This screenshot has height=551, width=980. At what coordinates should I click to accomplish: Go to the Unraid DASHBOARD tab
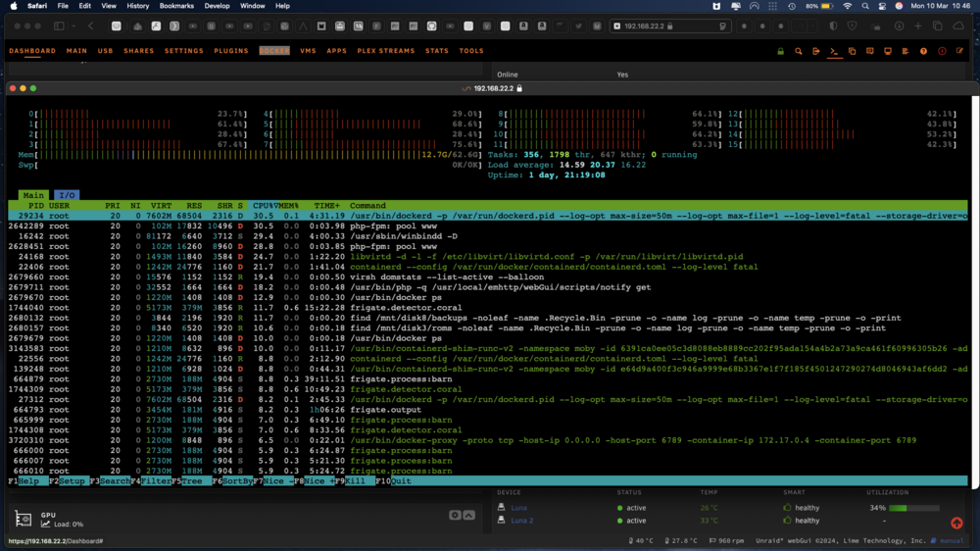click(x=32, y=51)
